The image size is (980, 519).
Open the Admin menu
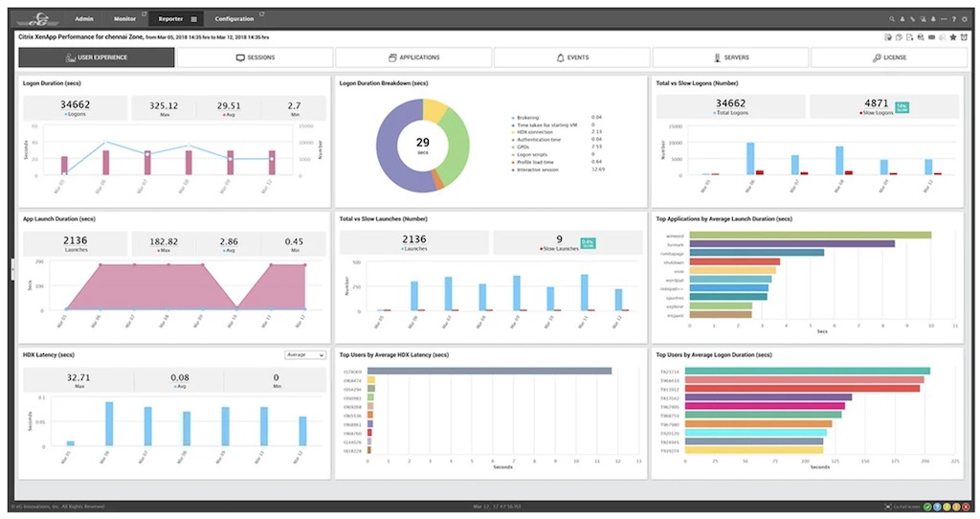tap(83, 18)
